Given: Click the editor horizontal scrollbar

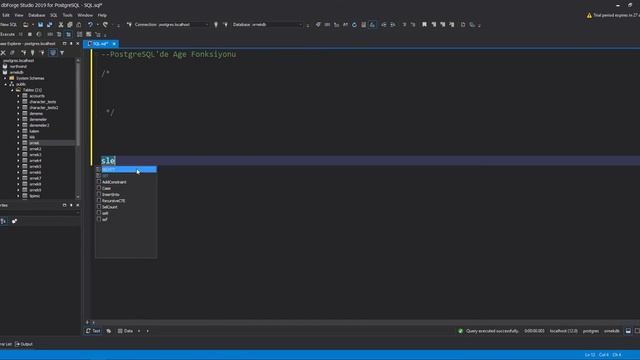Looking at the screenshot, I should pos(365,322).
